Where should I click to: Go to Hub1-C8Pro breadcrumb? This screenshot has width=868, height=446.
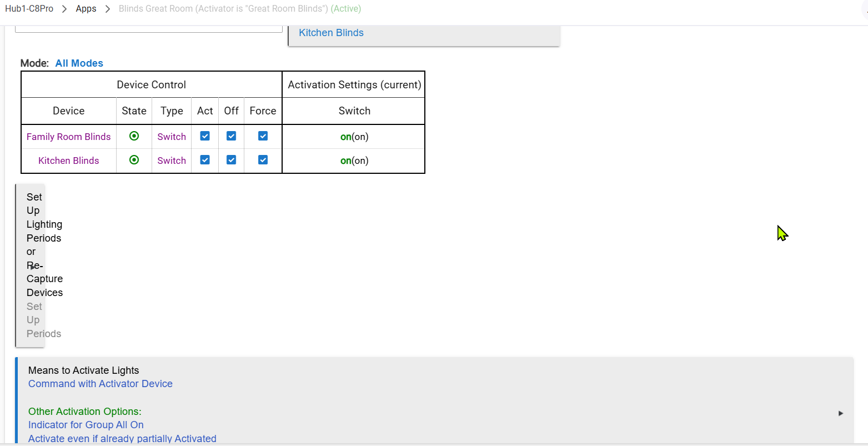click(x=29, y=9)
